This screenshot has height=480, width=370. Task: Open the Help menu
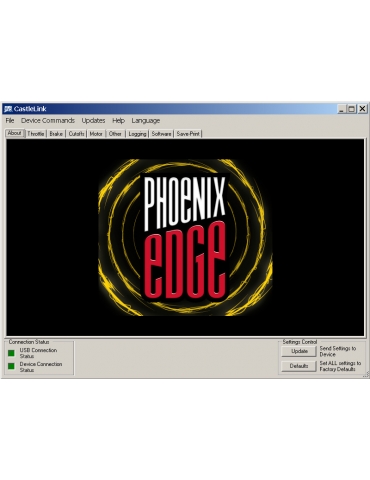click(x=118, y=121)
